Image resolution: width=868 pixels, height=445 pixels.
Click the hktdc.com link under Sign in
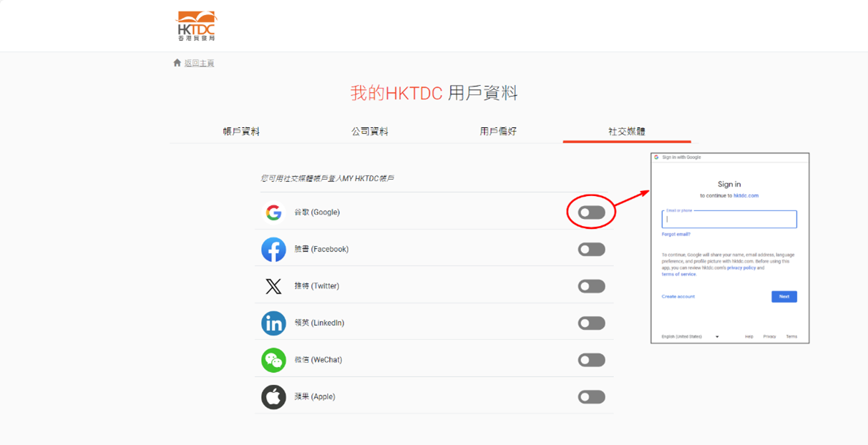point(746,195)
